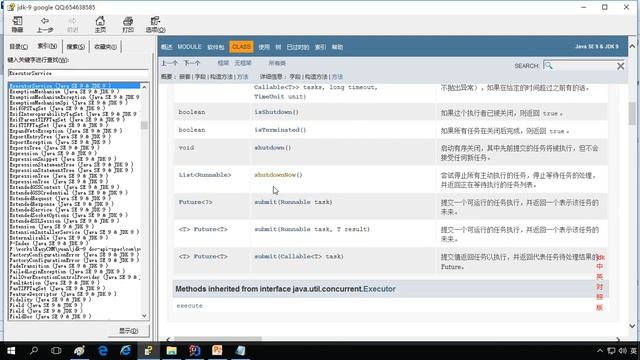Select Externalizable in index list

point(58,238)
